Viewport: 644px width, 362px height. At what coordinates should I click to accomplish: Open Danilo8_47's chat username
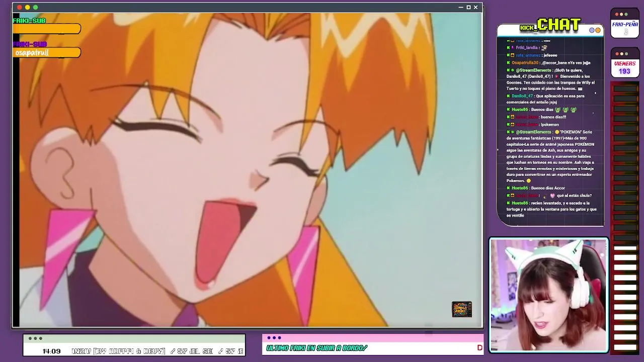pyautogui.click(x=523, y=96)
